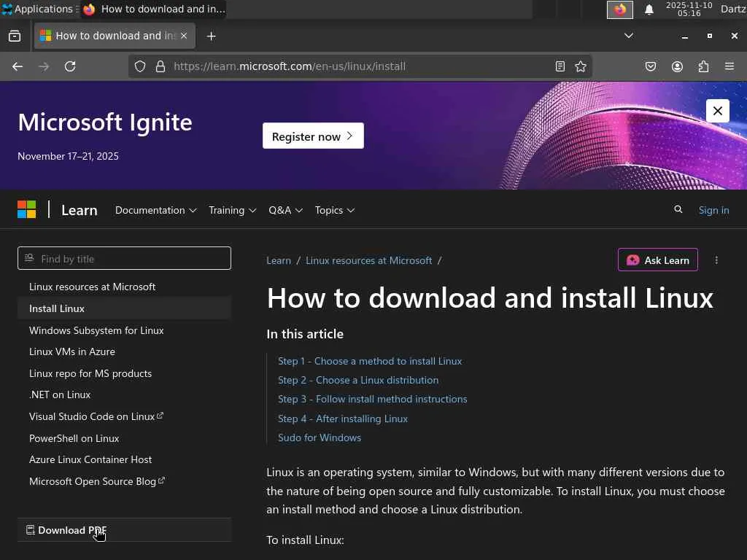The height and width of the screenshot is (560, 747).
Task: Open the Firefox account icon
Action: click(677, 66)
